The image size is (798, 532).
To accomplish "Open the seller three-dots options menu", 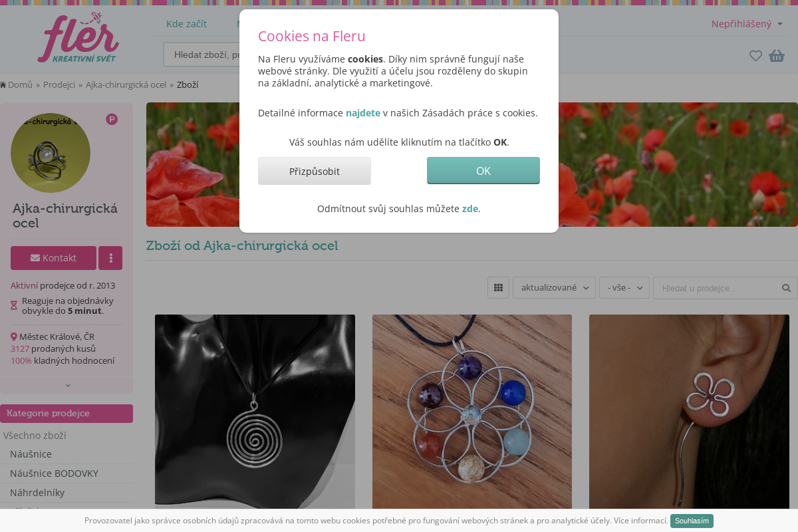I will pyautogui.click(x=110, y=258).
